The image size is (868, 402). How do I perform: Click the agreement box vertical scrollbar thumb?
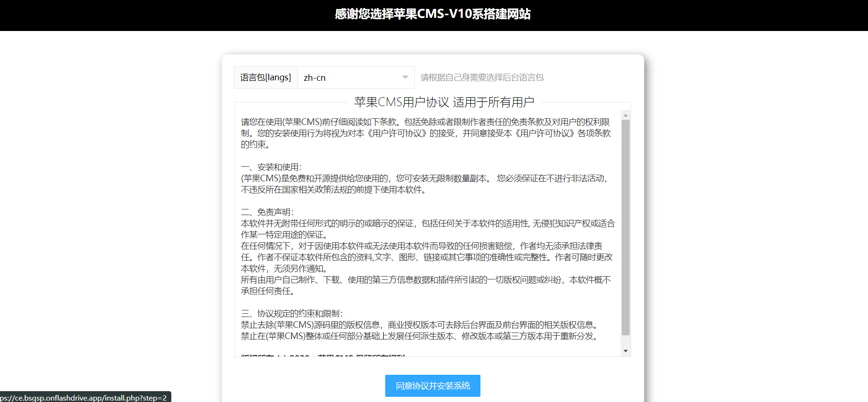coord(625,228)
